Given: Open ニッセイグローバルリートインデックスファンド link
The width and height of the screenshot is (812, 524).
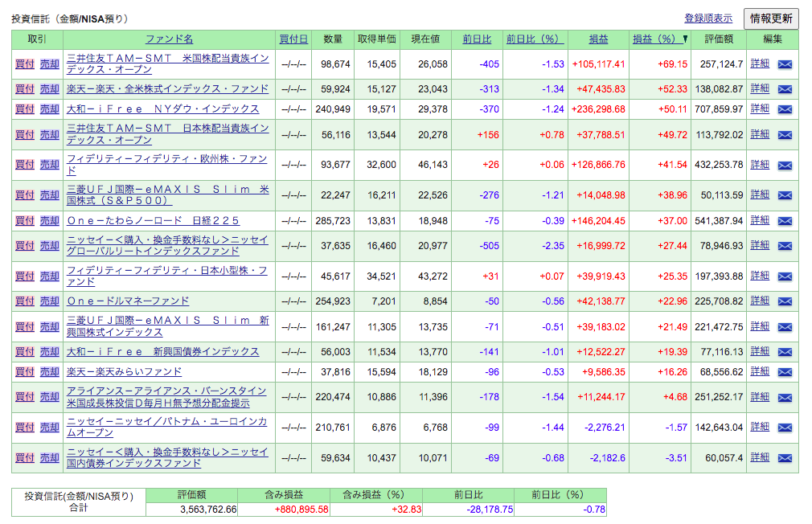Looking at the screenshot, I should 168,245.
